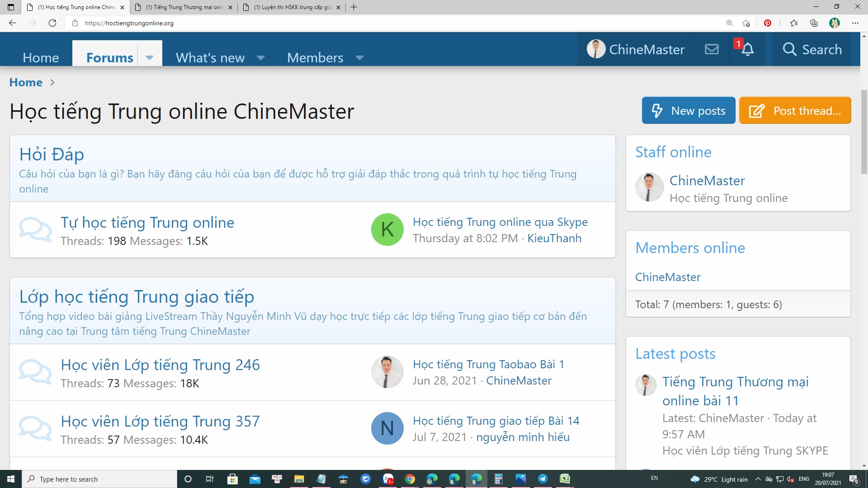The width and height of the screenshot is (868, 488).
Task: Click the New posts button
Action: tap(688, 111)
